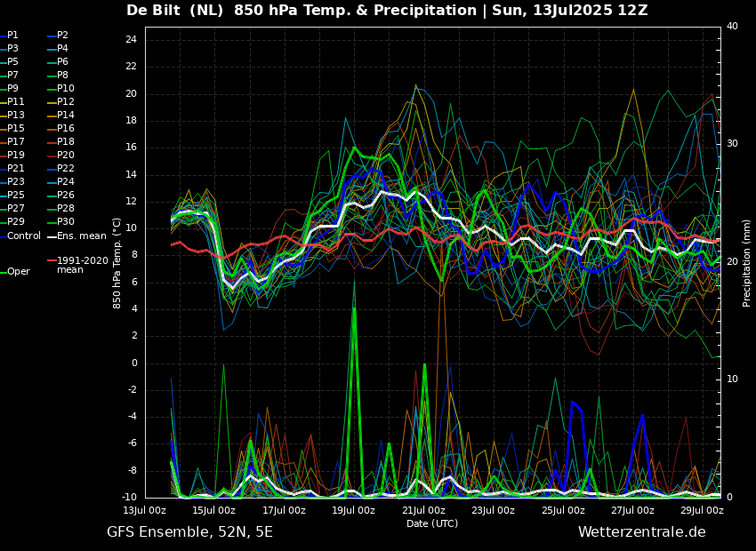Click the P15 legend entry
The width and height of the screenshot is (756, 551).
click(15, 129)
